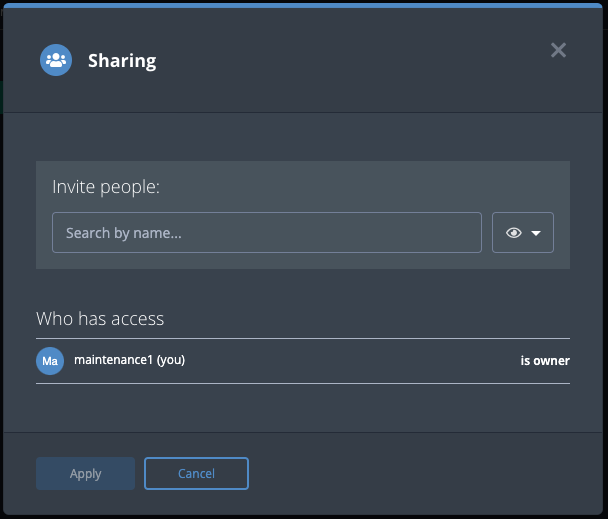Click the 'is owner' role label
This screenshot has height=519, width=608.
pos(545,361)
